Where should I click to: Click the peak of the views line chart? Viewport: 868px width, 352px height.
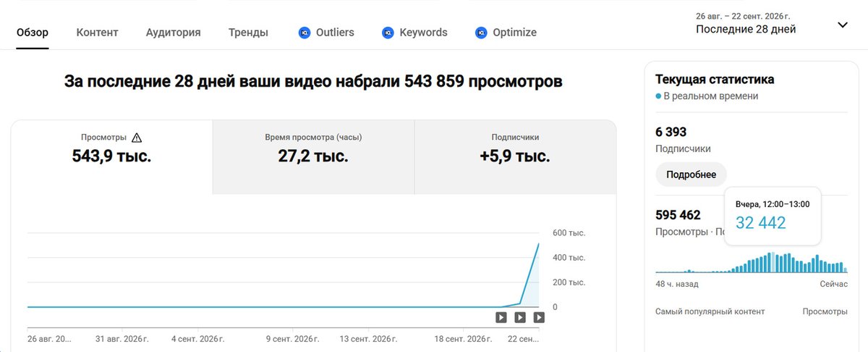point(539,244)
